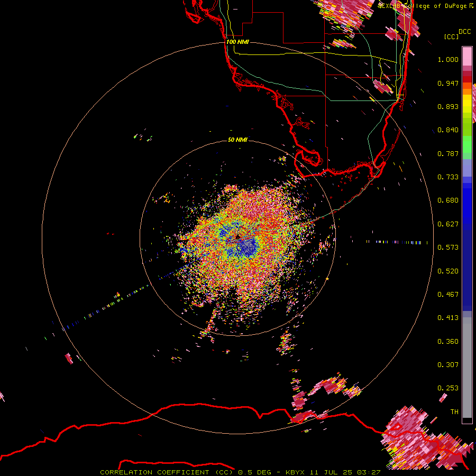Select the dark navy band of color bar

coord(467,270)
